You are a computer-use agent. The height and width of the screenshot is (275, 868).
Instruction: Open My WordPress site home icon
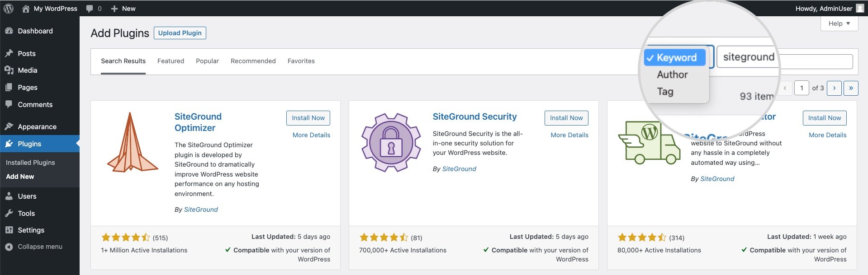pyautogui.click(x=26, y=8)
